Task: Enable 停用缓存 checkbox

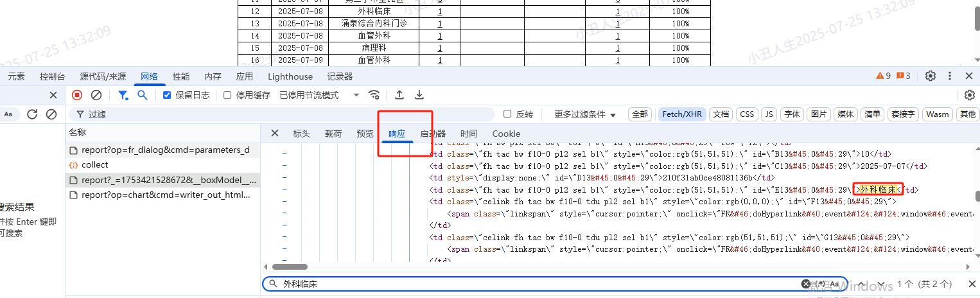Action: pos(227,95)
